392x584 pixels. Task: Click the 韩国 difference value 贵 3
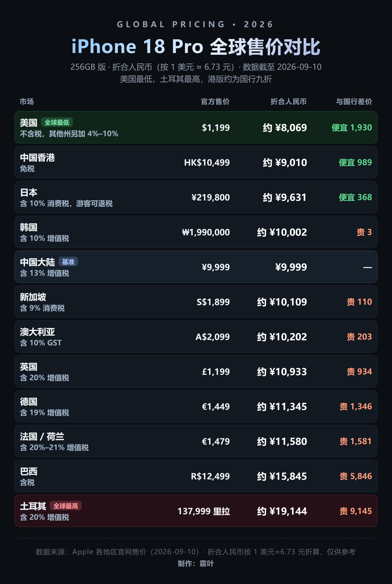pyautogui.click(x=364, y=232)
